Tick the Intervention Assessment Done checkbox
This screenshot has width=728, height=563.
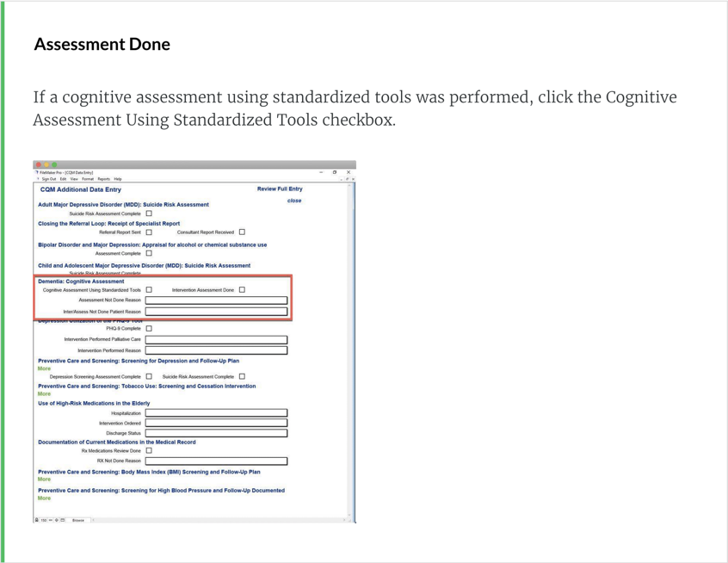[x=242, y=290]
